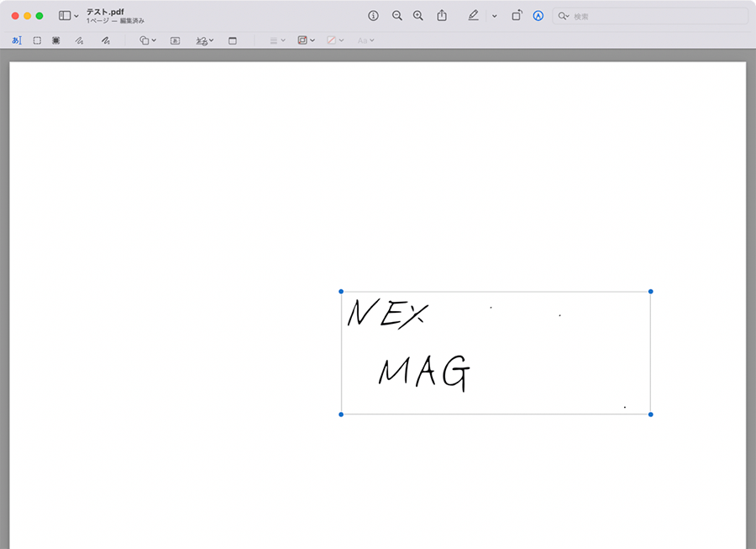Click the Highlight pen button
Image resolution: width=756 pixels, height=549 pixels.
[474, 16]
